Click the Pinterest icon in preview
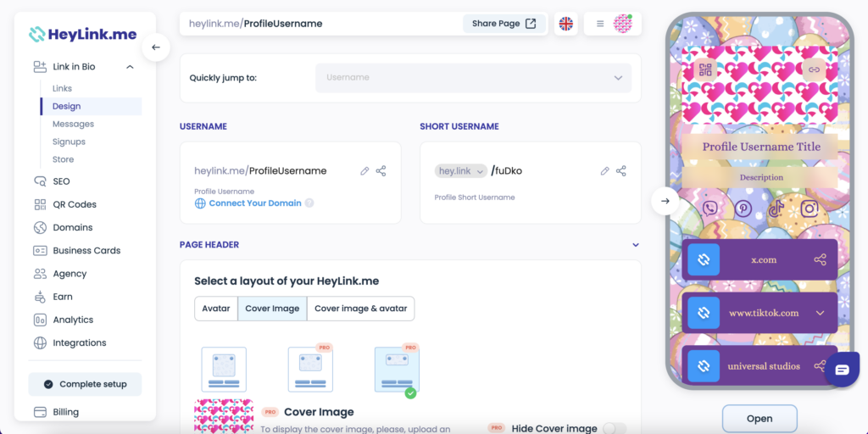Image resolution: width=868 pixels, height=434 pixels. [x=743, y=209]
